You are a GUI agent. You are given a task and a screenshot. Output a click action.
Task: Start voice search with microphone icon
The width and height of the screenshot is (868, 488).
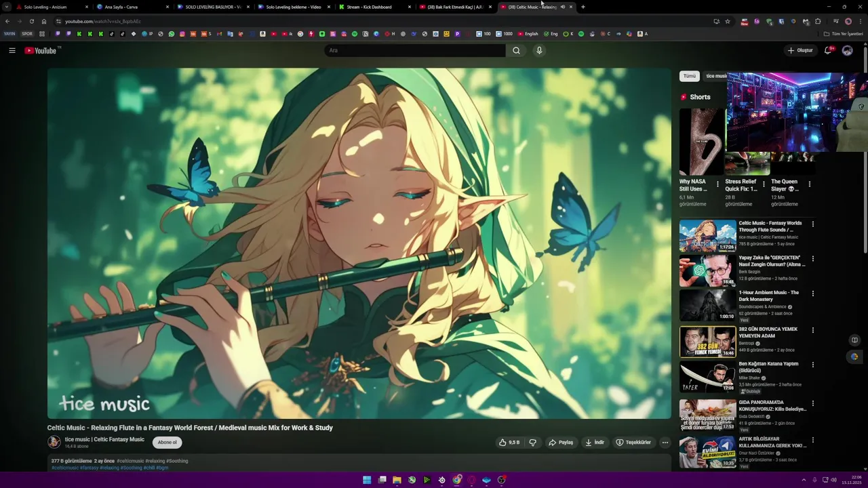click(539, 50)
